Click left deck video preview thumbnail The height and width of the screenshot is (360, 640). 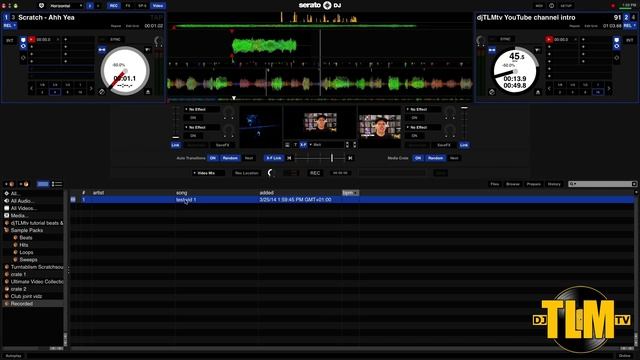coord(260,127)
